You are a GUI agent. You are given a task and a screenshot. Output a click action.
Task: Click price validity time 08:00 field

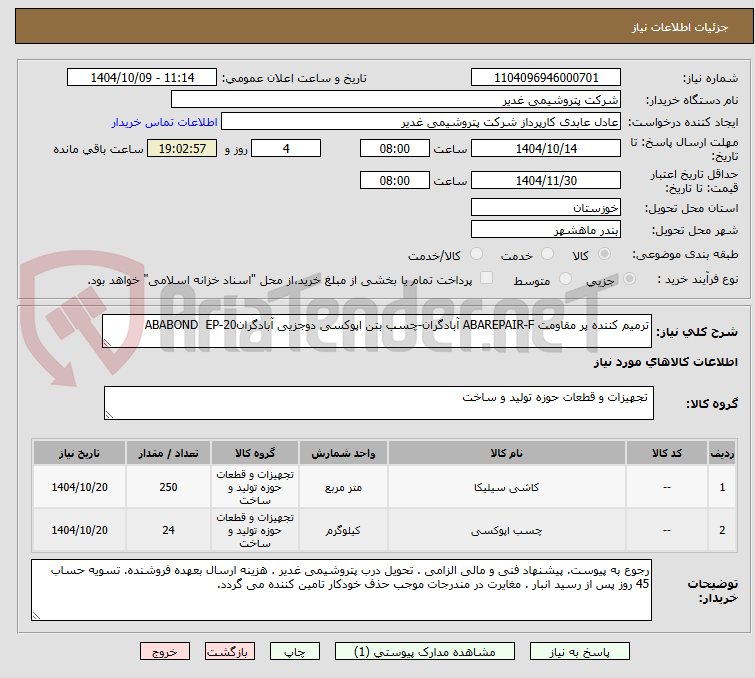394,181
